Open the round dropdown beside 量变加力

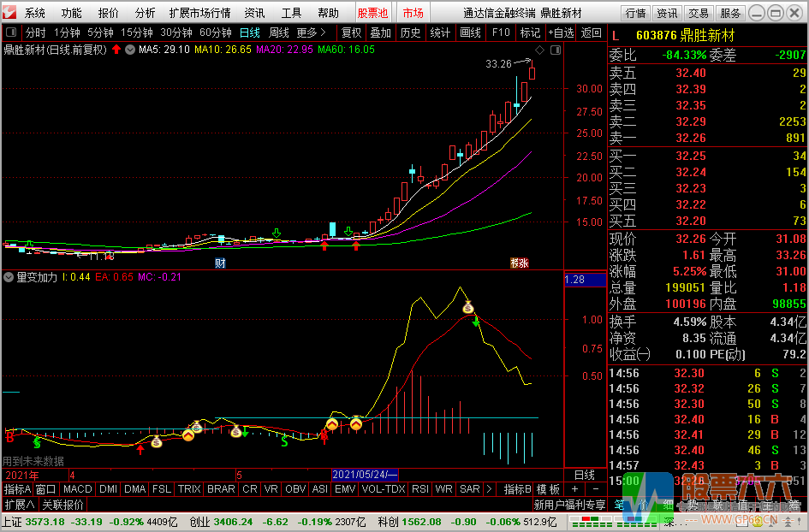[x=9, y=277]
